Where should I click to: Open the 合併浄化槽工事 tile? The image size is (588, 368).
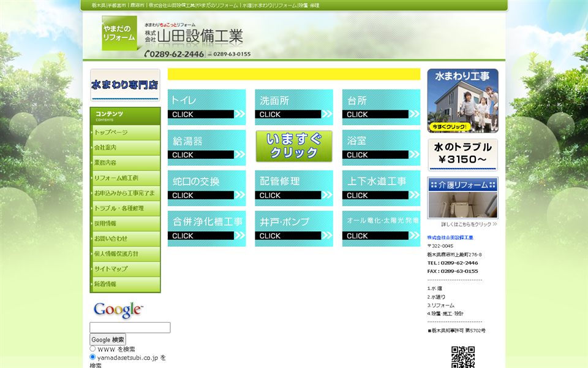pyautogui.click(x=206, y=229)
